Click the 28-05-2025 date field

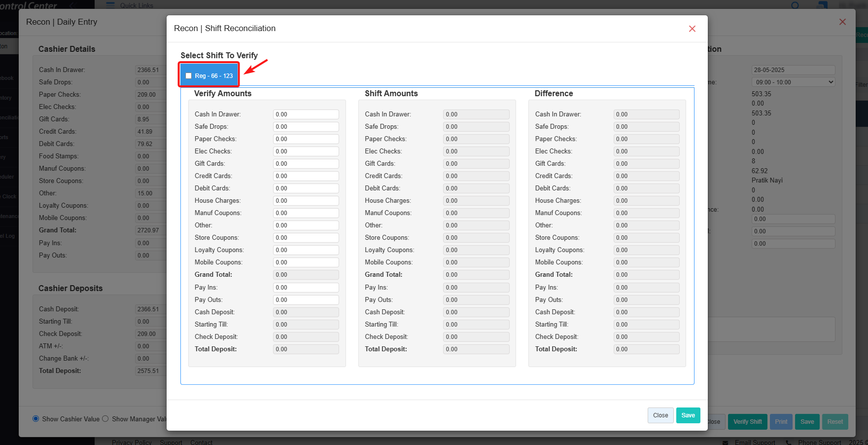point(793,70)
